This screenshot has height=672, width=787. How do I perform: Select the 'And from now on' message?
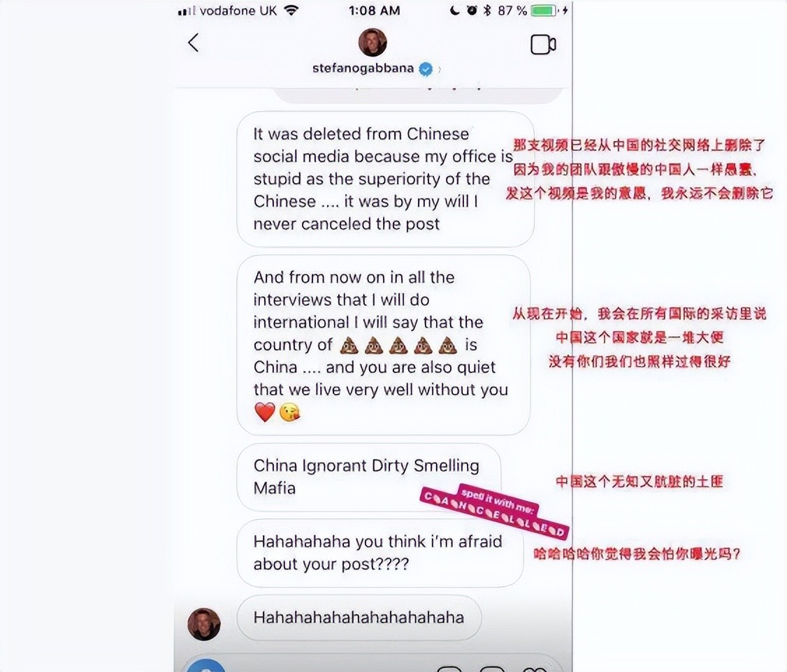[x=384, y=345]
